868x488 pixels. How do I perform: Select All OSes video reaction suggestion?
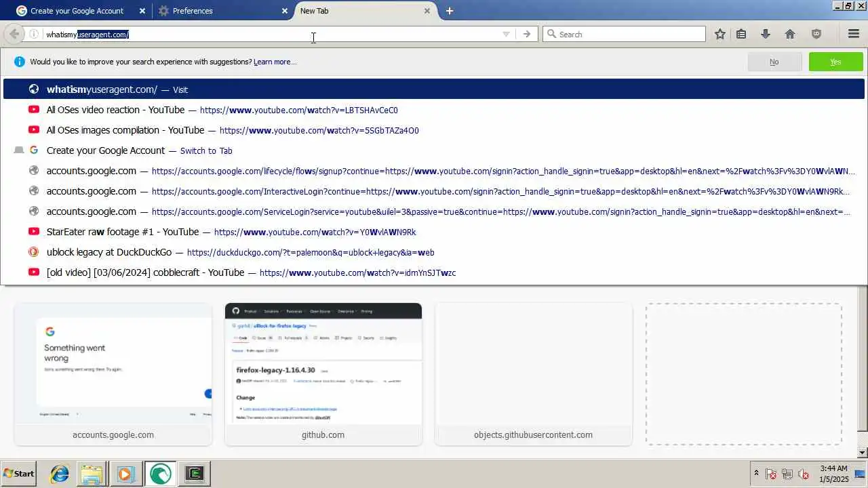coord(434,110)
